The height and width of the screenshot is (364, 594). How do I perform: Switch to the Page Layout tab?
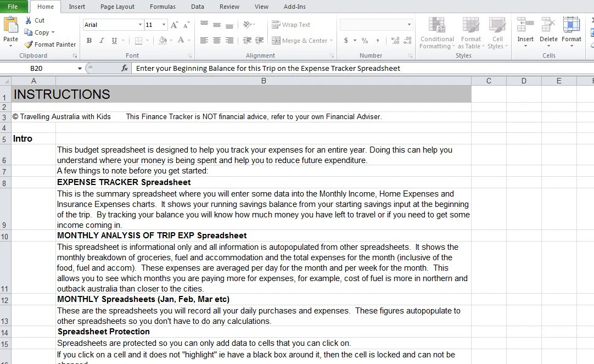point(117,7)
